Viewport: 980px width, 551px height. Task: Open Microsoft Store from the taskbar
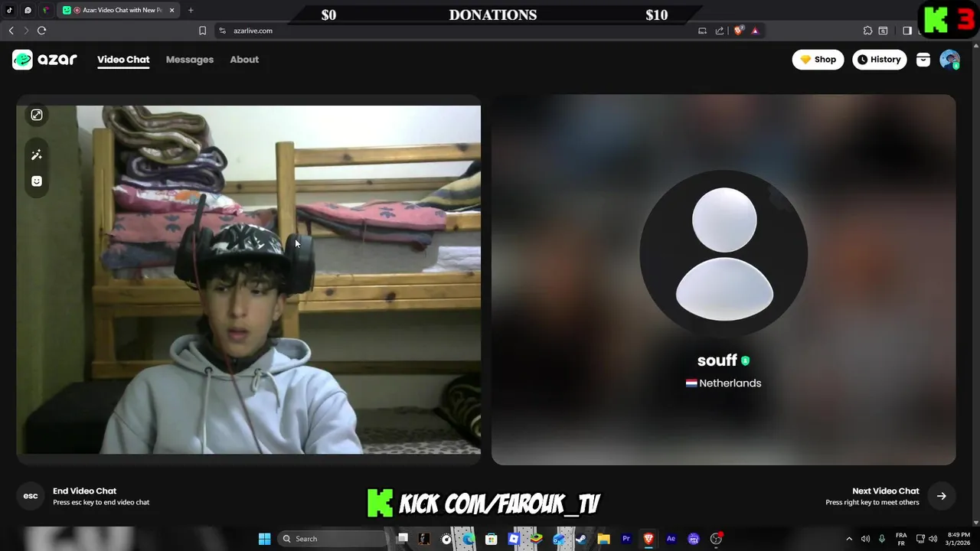(x=492, y=539)
